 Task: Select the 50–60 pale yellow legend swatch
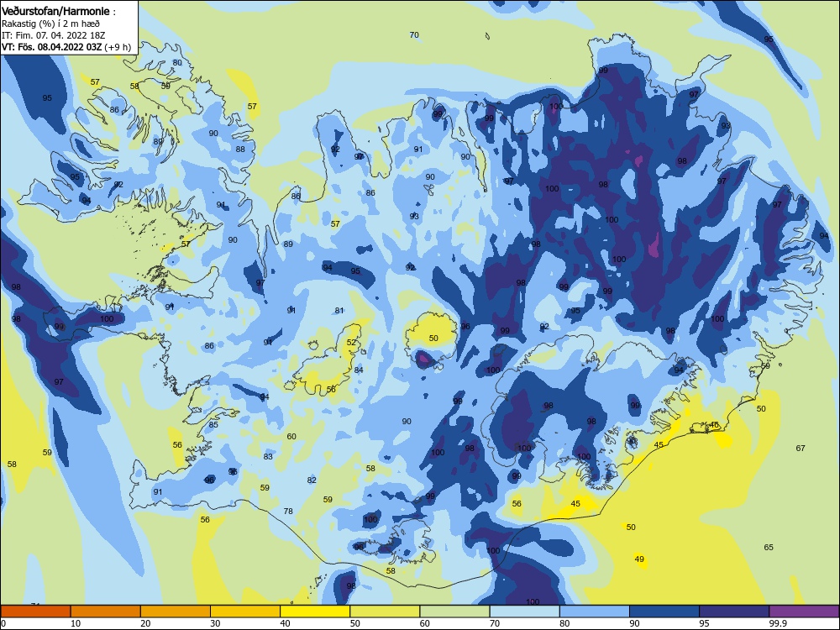pos(385,612)
